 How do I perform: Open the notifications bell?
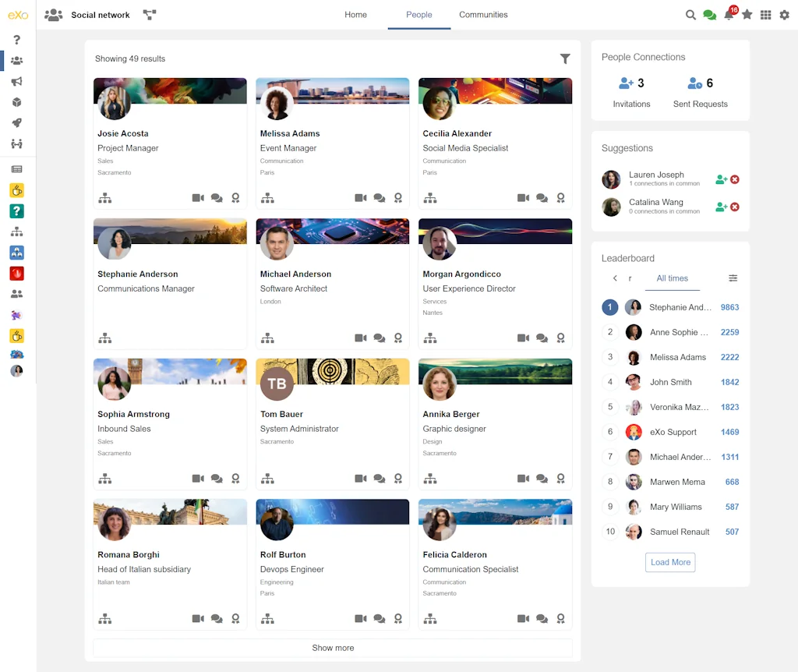click(728, 14)
